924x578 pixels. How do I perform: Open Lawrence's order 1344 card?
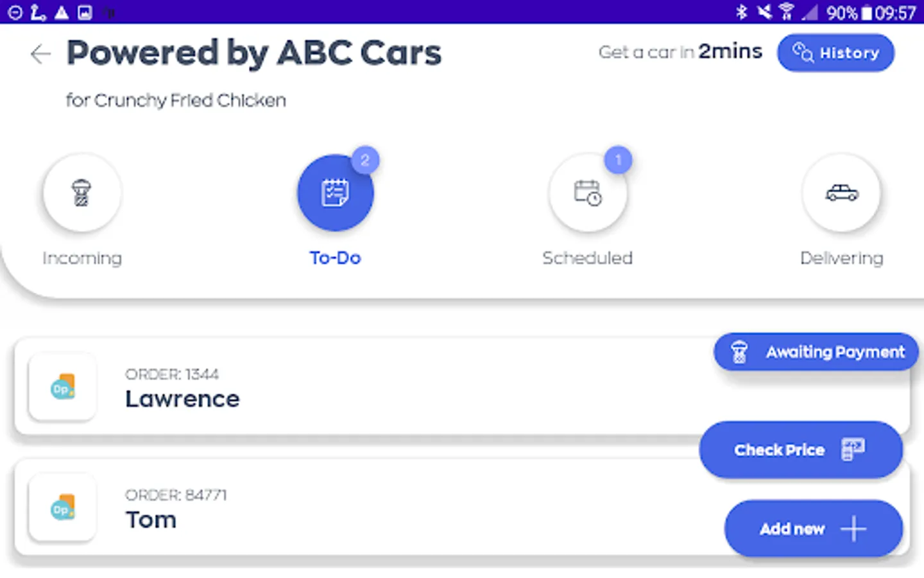(x=385, y=387)
